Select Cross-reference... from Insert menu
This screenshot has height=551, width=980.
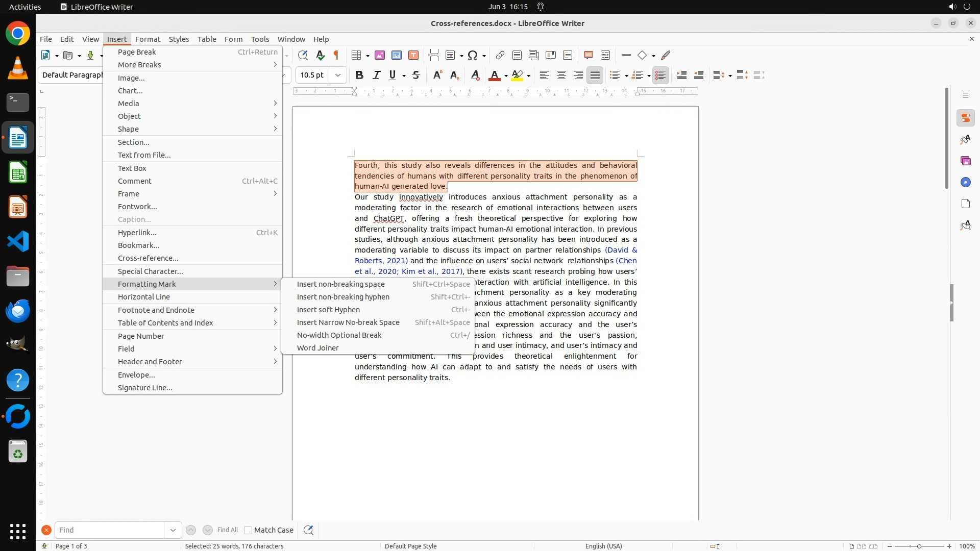coord(148,258)
